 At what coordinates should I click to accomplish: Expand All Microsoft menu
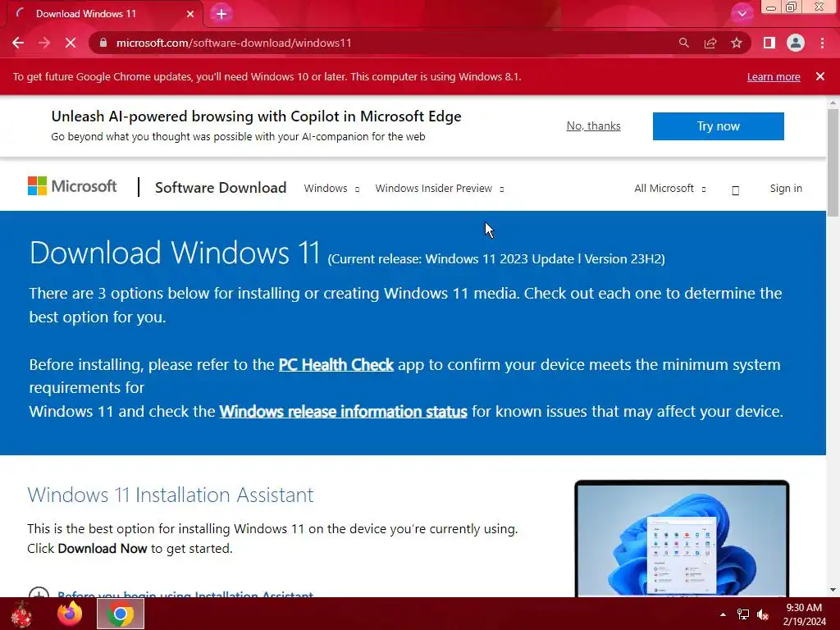[669, 189]
